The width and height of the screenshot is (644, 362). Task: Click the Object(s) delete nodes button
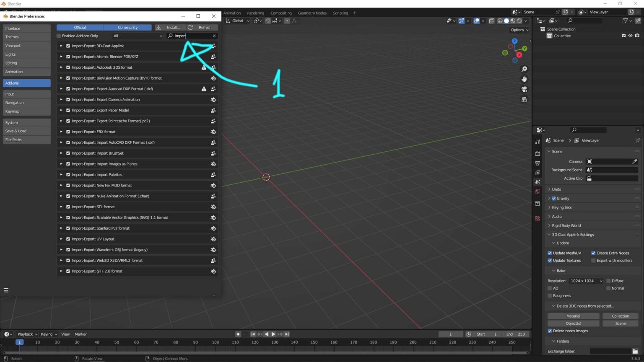point(573,323)
